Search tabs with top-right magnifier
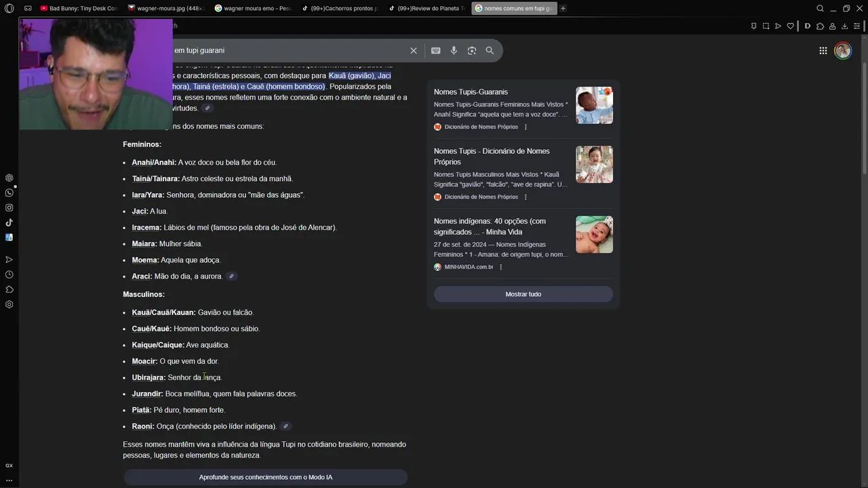This screenshot has width=868, height=488. pyautogui.click(x=820, y=8)
